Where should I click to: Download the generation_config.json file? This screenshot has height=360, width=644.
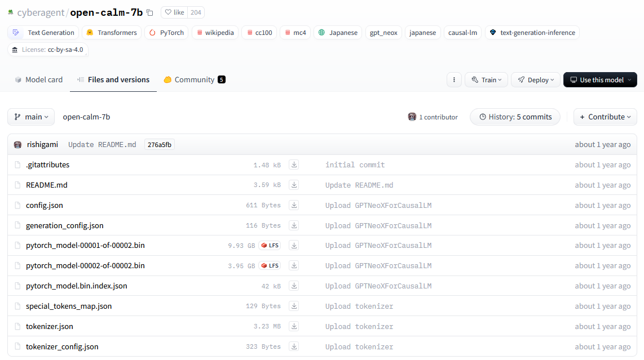click(294, 225)
